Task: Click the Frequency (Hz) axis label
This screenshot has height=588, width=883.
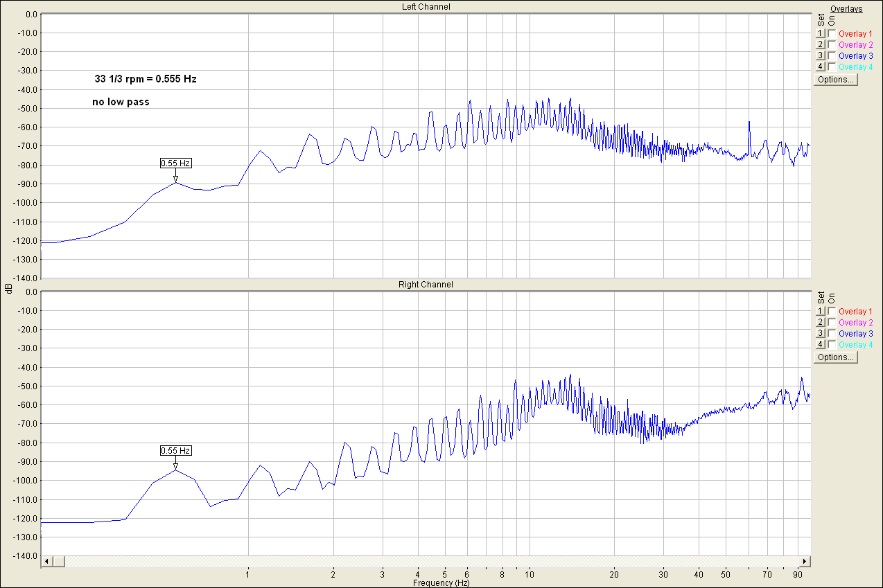Action: 441,583
